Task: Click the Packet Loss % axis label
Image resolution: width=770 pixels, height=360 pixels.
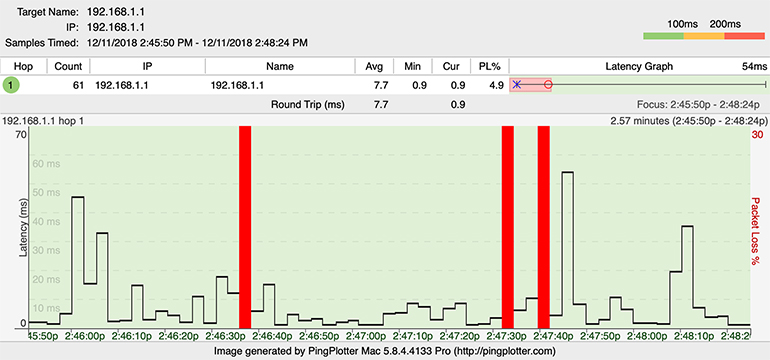Action: 756,232
